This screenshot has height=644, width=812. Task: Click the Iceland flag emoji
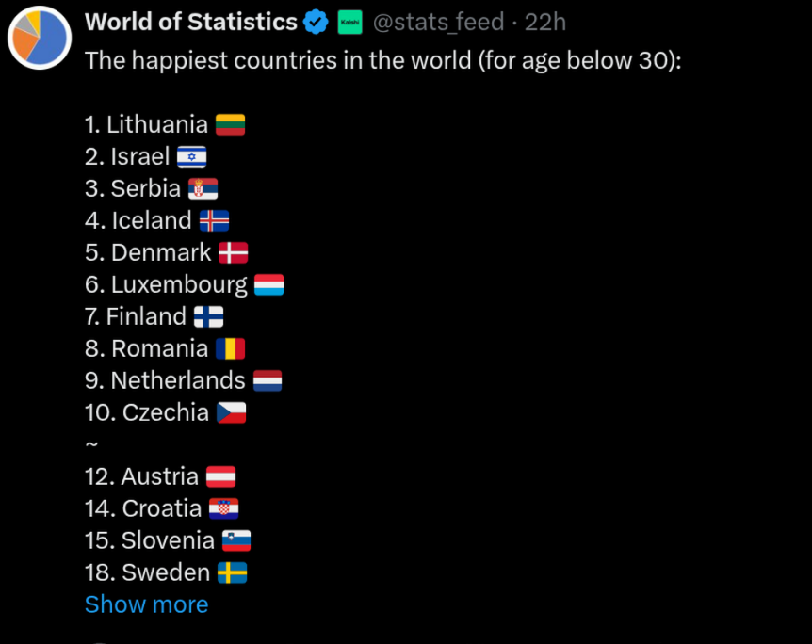click(215, 221)
